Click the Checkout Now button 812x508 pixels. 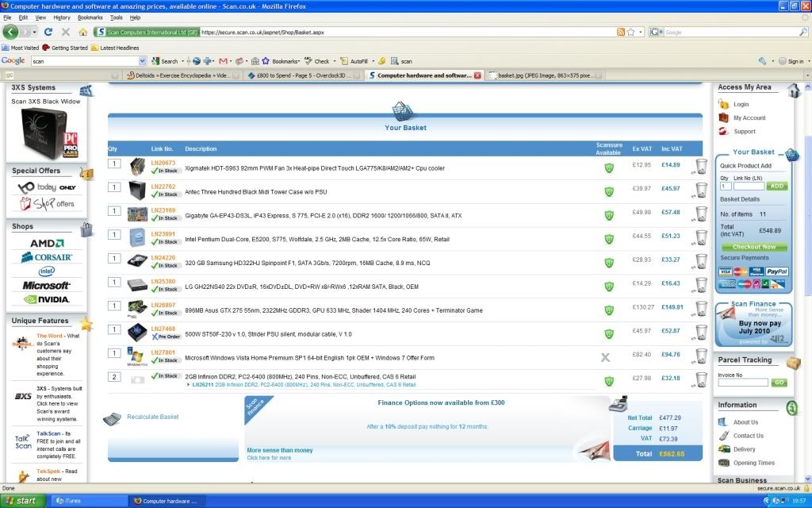click(753, 247)
